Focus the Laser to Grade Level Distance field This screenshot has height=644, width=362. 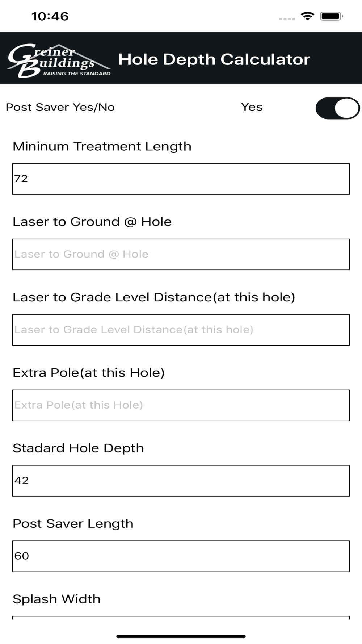(x=181, y=330)
